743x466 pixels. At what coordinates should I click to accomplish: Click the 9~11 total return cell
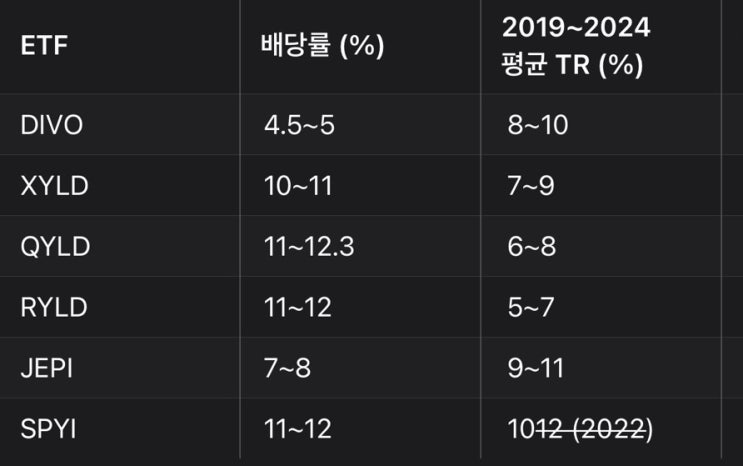(x=536, y=368)
